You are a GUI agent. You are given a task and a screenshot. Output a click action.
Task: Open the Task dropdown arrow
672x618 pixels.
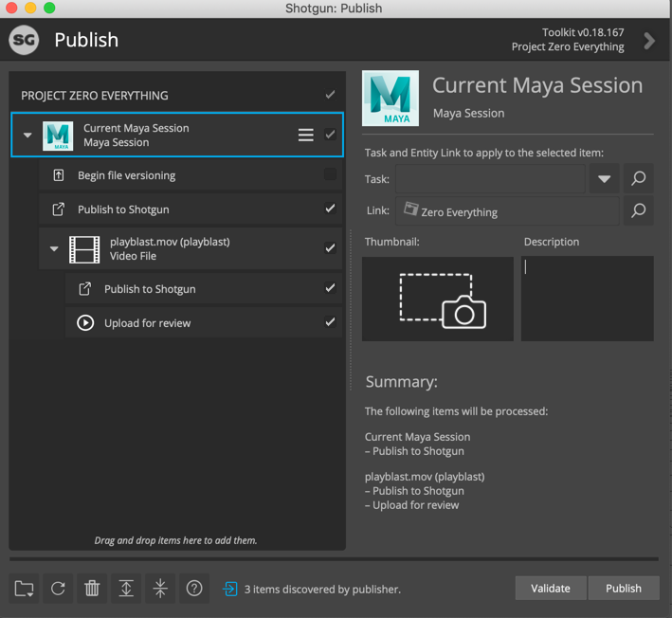604,178
